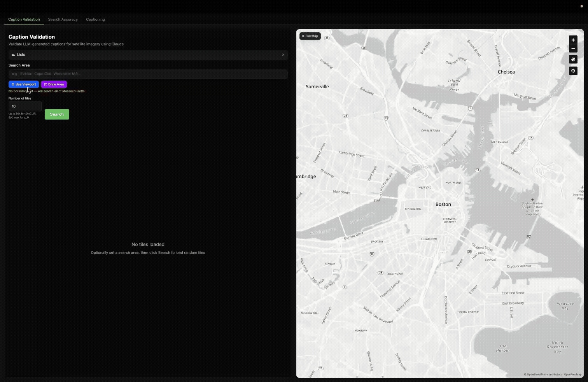Zoom out on the map
Image resolution: width=588 pixels, height=382 pixels.
[573, 49]
